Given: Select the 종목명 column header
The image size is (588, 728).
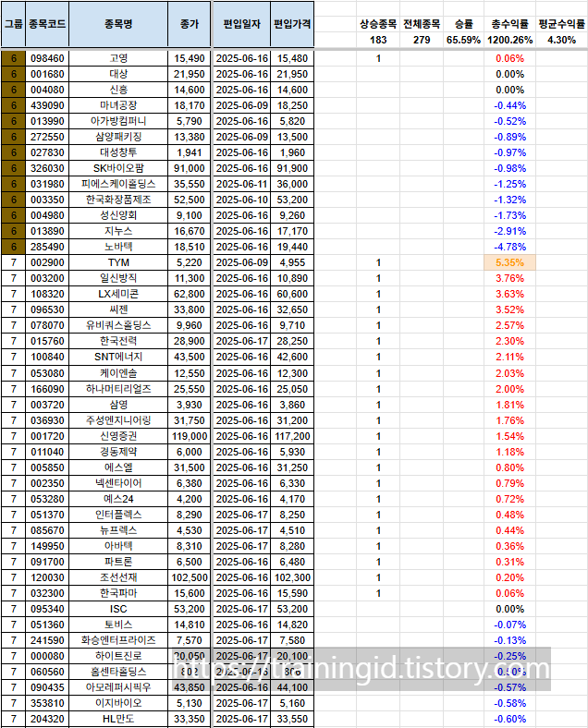Looking at the screenshot, I should point(118,24).
